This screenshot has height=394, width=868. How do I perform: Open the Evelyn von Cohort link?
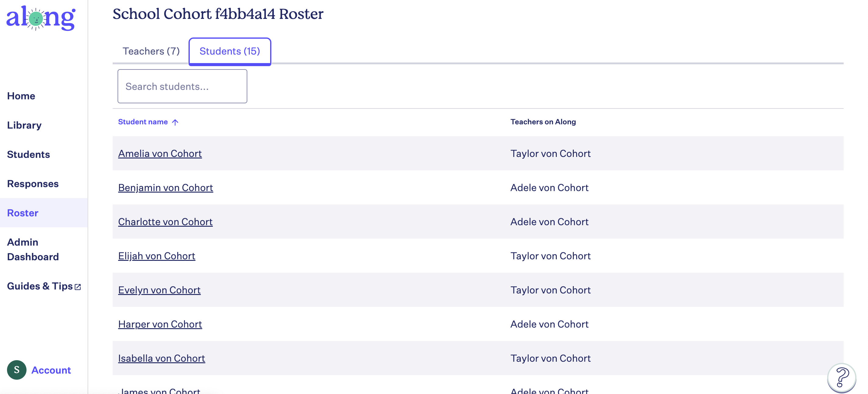(159, 290)
